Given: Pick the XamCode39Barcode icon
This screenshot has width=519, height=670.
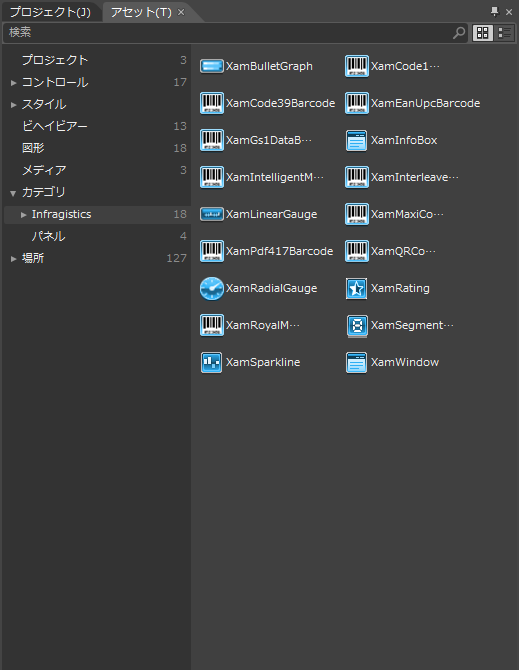Looking at the screenshot, I should point(211,103).
